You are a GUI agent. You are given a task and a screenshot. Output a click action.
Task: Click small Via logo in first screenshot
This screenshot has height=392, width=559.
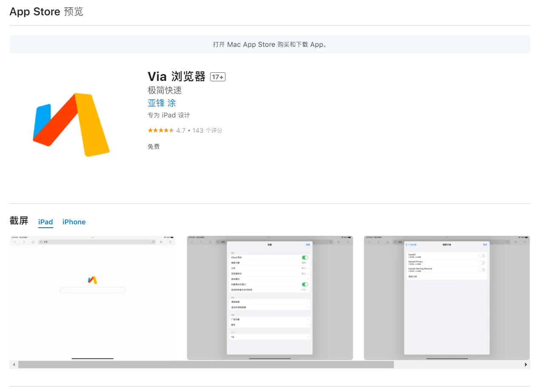pyautogui.click(x=92, y=280)
